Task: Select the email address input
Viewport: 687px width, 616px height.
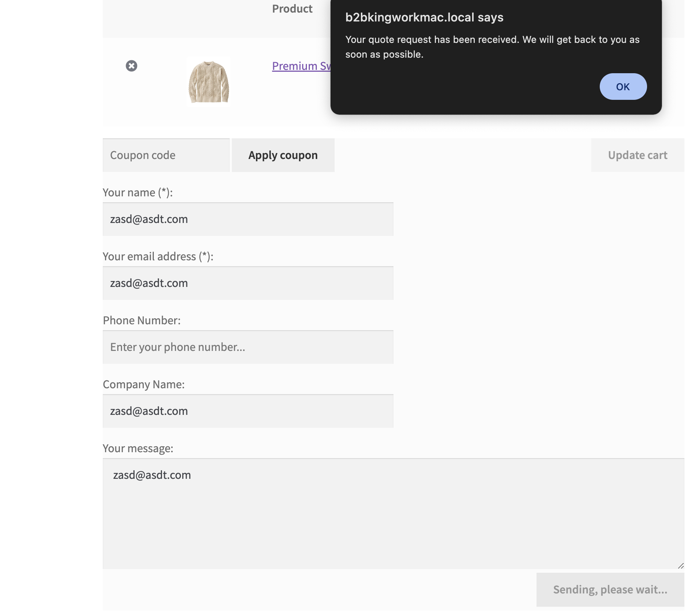Action: pos(248,283)
